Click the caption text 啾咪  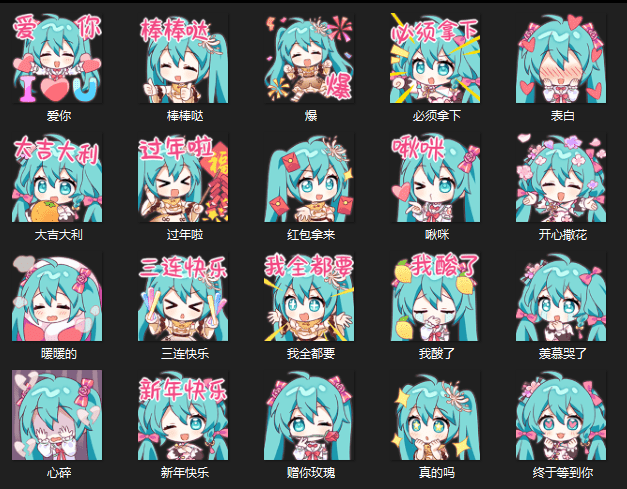(x=437, y=235)
